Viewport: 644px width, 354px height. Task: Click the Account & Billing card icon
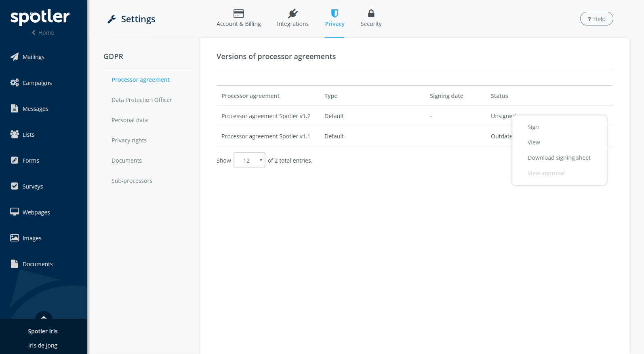[238, 14]
